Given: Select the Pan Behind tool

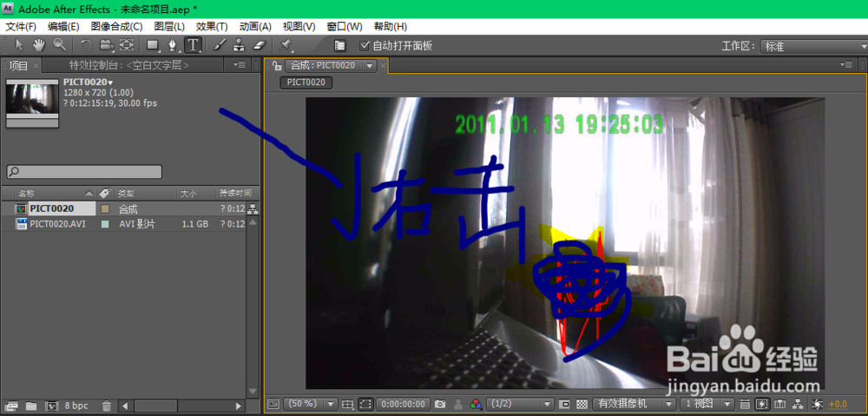Looking at the screenshot, I should point(127,45).
